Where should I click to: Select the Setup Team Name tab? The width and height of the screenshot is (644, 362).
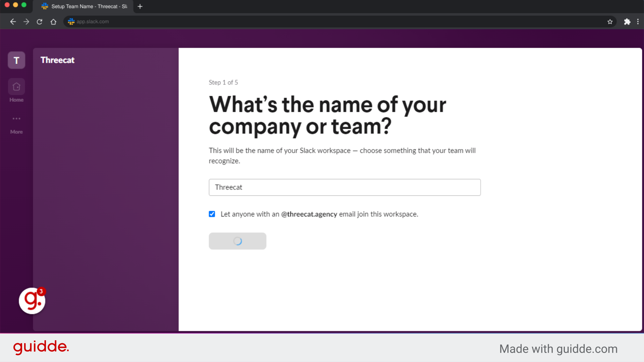click(x=84, y=6)
